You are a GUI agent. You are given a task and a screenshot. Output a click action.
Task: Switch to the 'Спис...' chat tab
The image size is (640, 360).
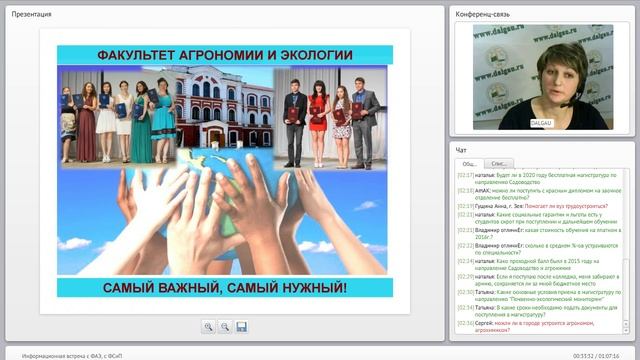pyautogui.click(x=499, y=163)
